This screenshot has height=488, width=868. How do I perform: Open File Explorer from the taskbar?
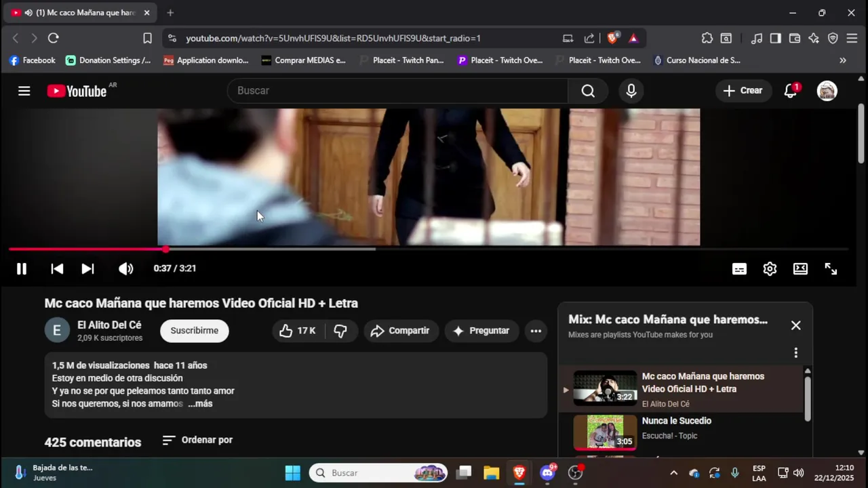[x=491, y=473]
